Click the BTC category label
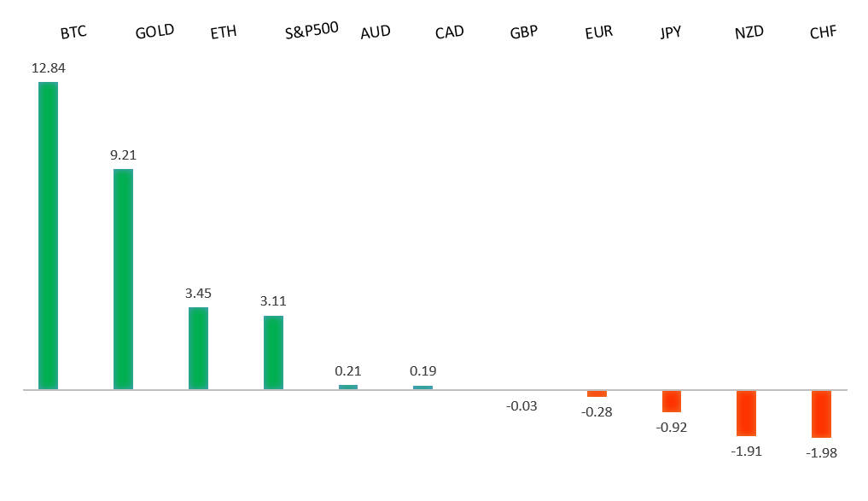This screenshot has height=501, width=868. [73, 33]
